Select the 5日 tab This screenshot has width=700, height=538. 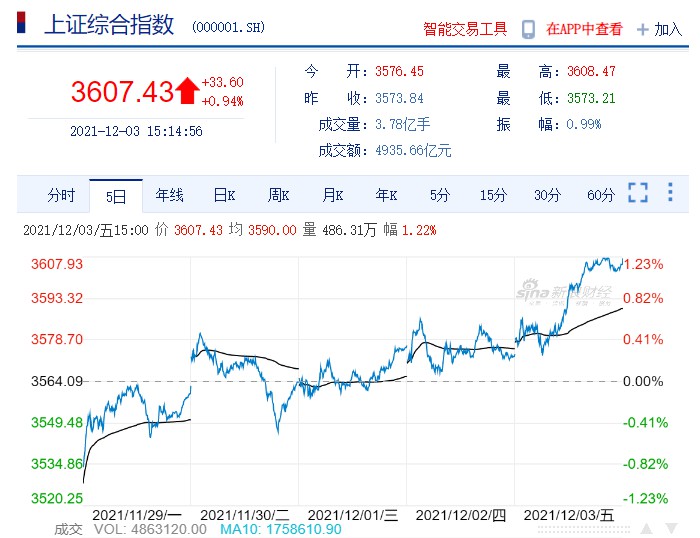(x=116, y=196)
